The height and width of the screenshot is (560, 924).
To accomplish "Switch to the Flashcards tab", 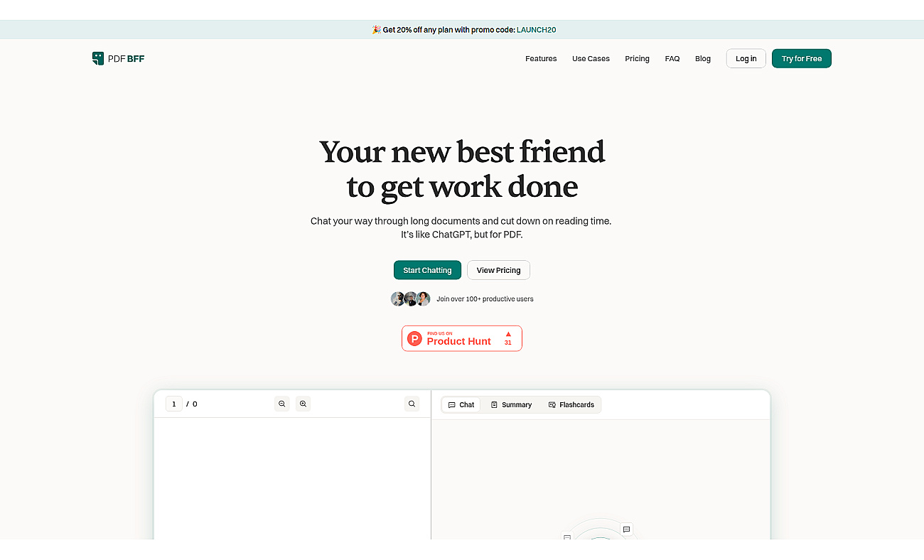I will (571, 405).
